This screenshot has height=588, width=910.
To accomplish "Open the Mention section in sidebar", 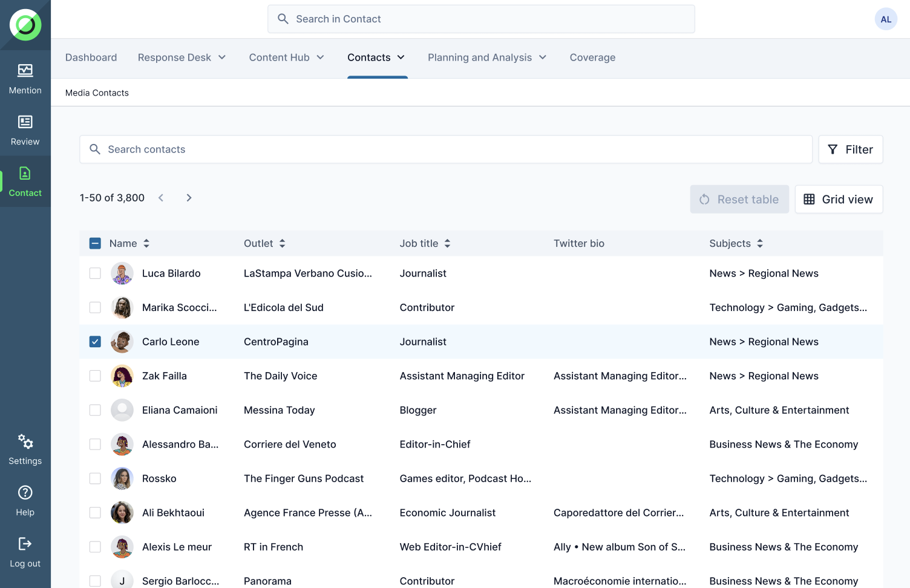I will click(x=25, y=79).
